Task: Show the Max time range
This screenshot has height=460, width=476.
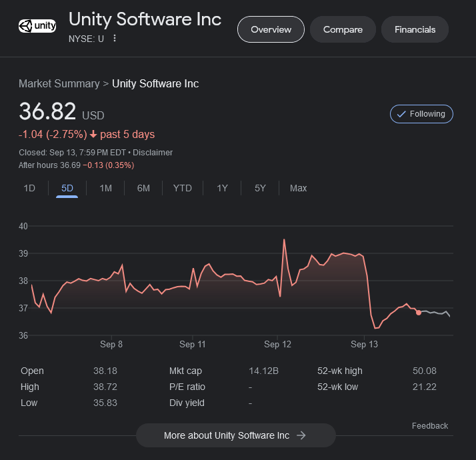Action: tap(298, 188)
